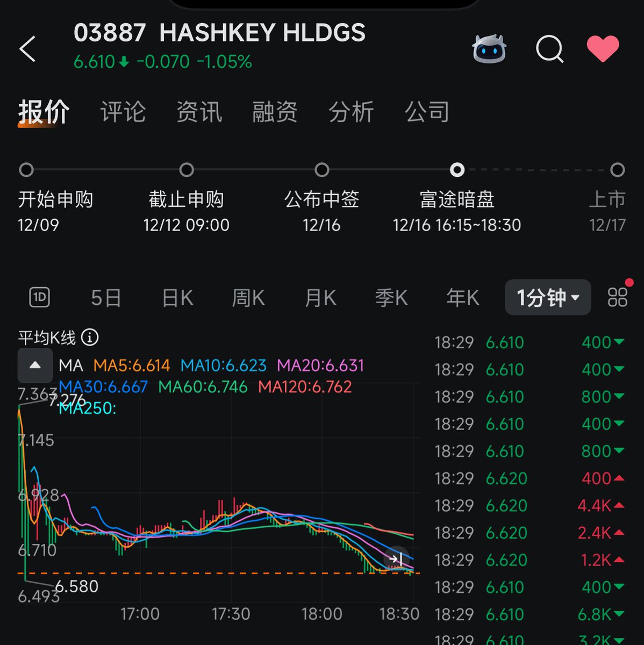Switch to the 评论 comments tab
This screenshot has height=645, width=644.
click(x=123, y=112)
